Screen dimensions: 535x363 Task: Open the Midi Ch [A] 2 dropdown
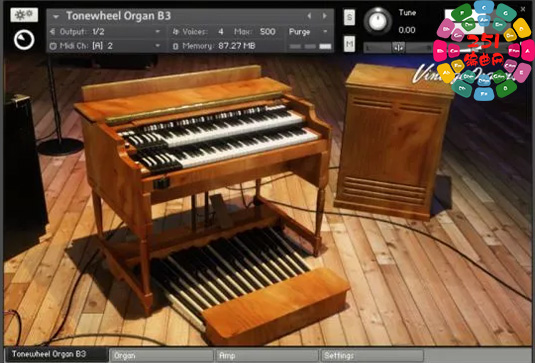point(158,45)
